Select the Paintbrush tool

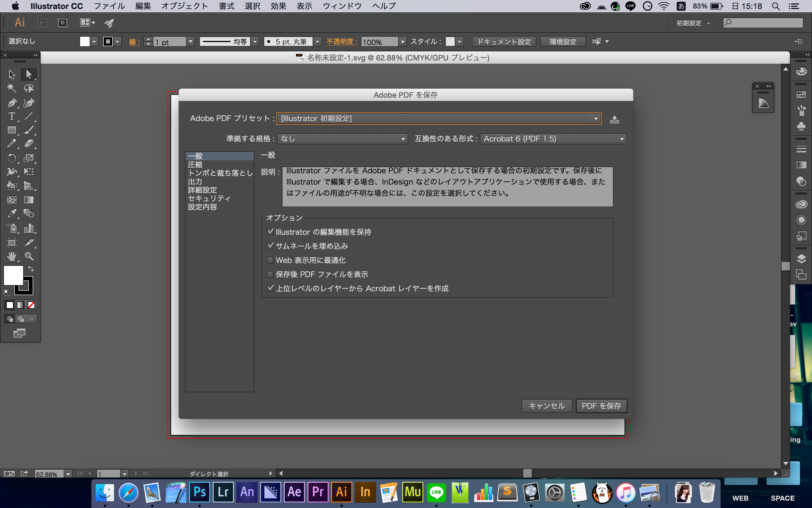tap(29, 130)
